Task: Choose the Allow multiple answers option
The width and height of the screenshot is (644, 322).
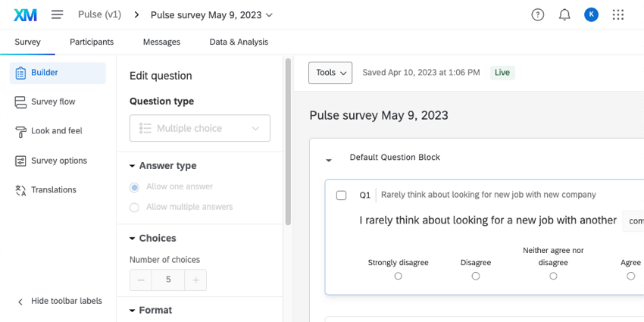Action: pos(134,207)
